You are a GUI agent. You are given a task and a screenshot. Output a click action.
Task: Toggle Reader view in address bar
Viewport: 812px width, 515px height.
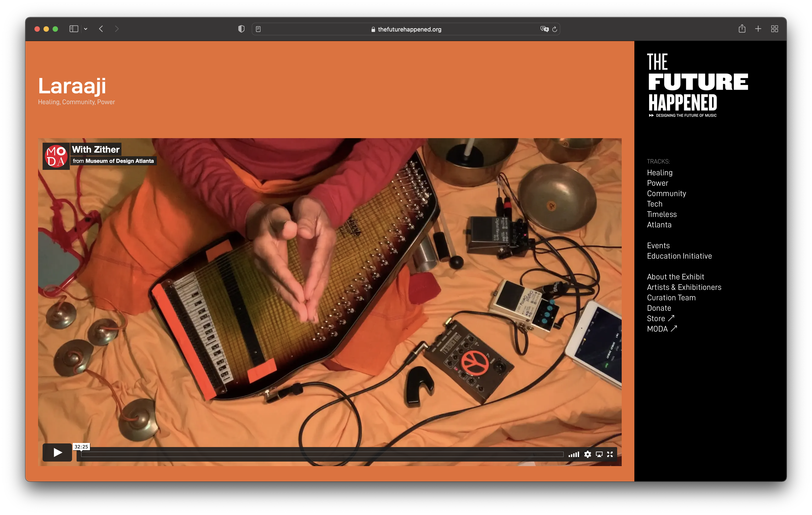tap(258, 29)
